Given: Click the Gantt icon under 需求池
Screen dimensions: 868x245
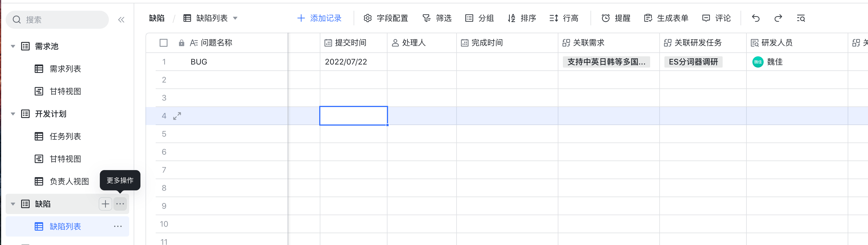Looking at the screenshot, I should (39, 91).
